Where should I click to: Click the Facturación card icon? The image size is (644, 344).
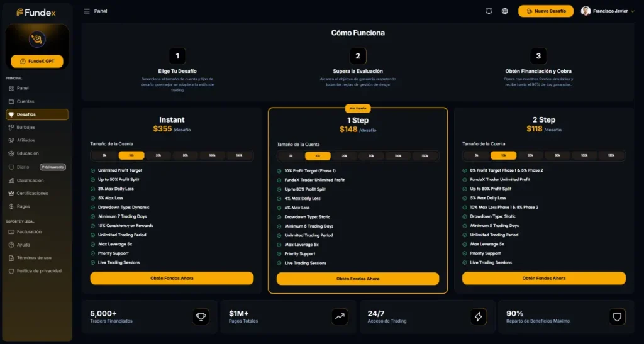pyautogui.click(x=11, y=232)
